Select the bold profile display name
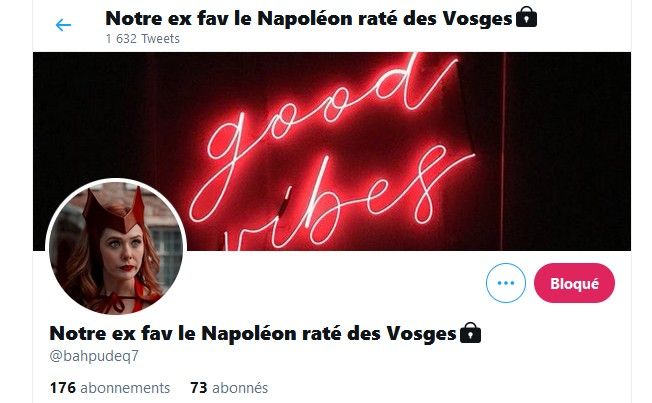 tap(253, 334)
